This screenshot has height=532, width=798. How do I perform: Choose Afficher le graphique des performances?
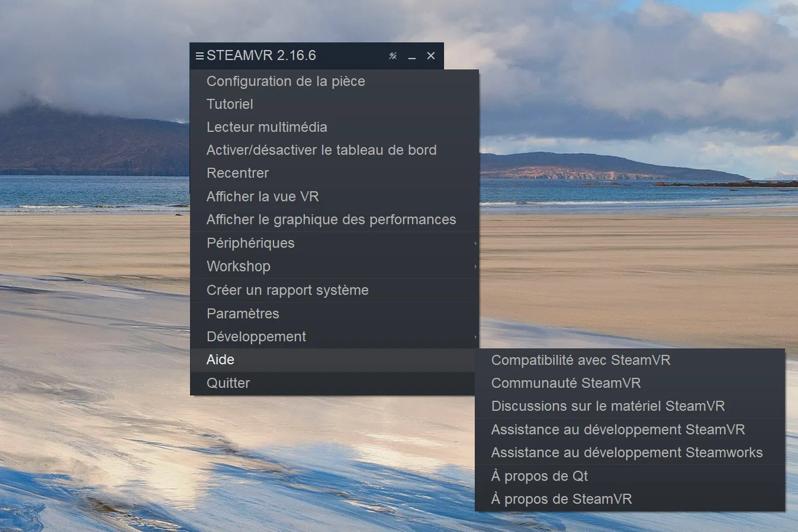(335, 220)
